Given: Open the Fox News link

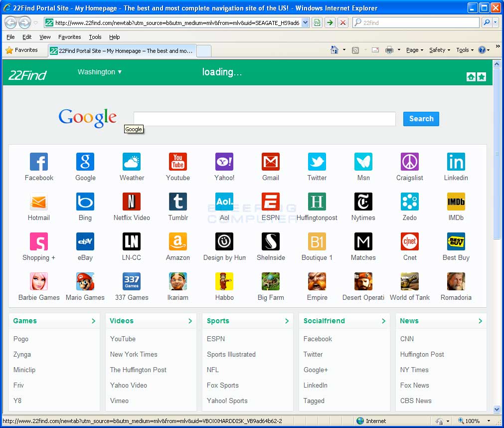Looking at the screenshot, I should point(415,385).
